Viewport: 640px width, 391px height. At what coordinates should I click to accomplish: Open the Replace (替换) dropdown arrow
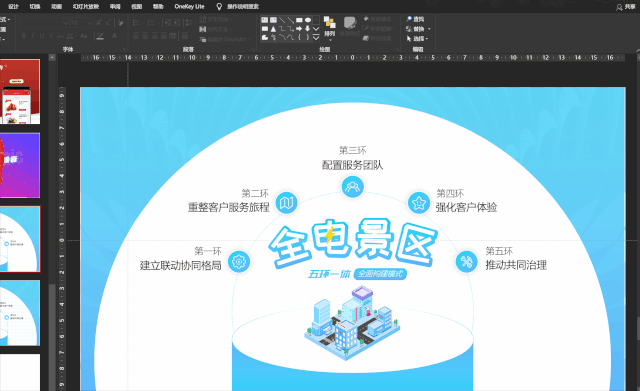point(429,29)
